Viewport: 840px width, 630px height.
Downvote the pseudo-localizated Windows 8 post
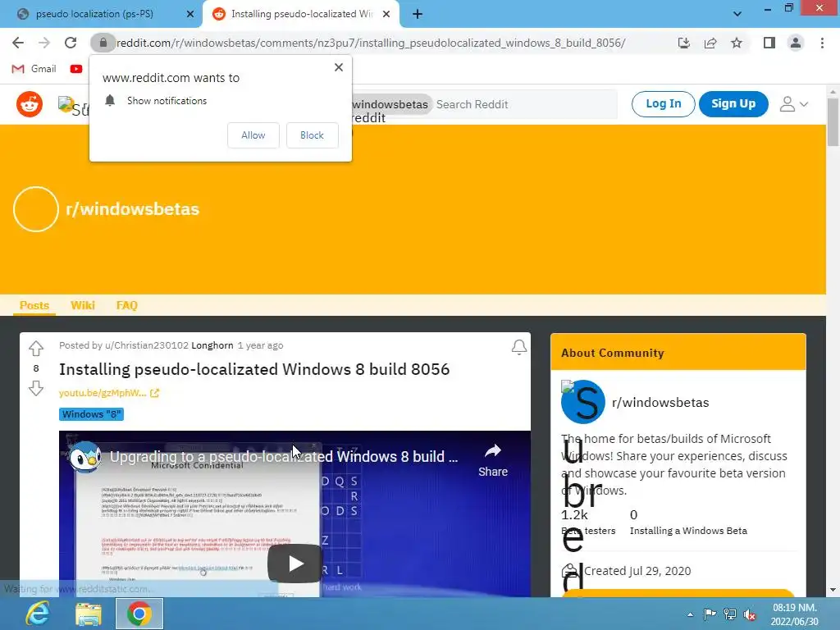(36, 388)
